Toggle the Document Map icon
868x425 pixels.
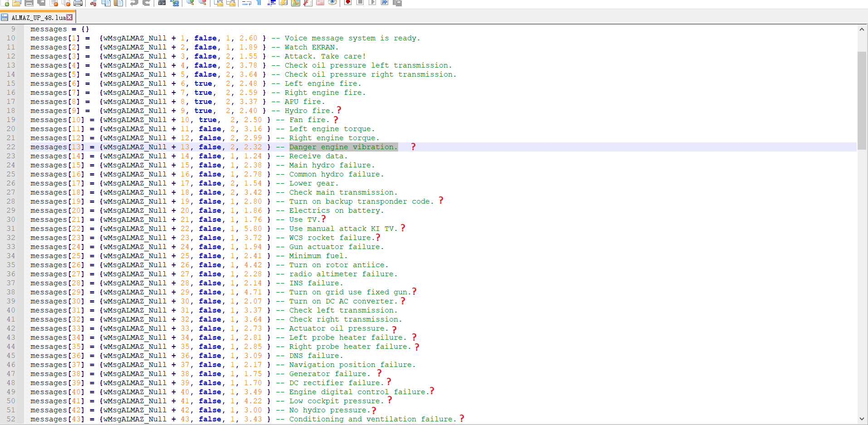295,3
